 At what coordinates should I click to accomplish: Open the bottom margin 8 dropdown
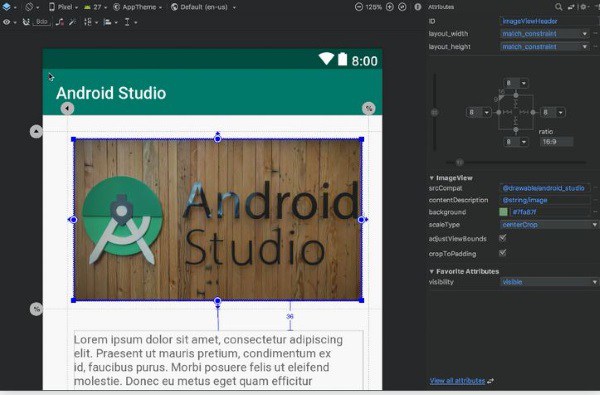click(x=516, y=142)
